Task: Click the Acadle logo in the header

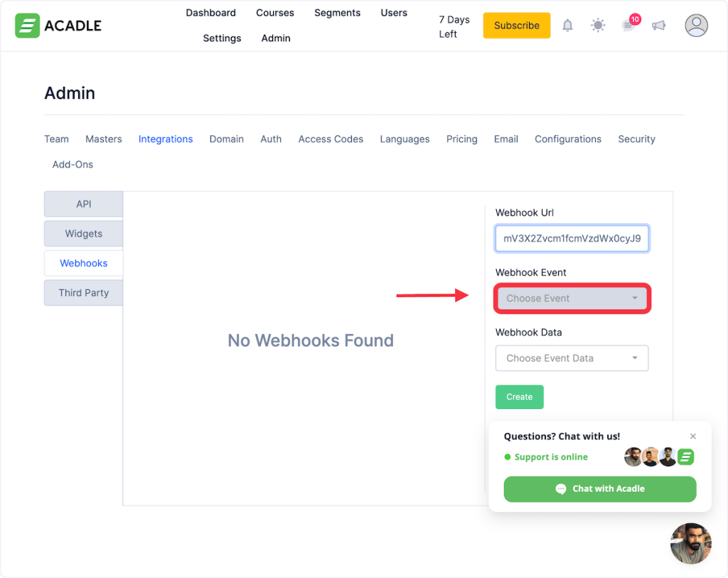Action: pyautogui.click(x=58, y=26)
